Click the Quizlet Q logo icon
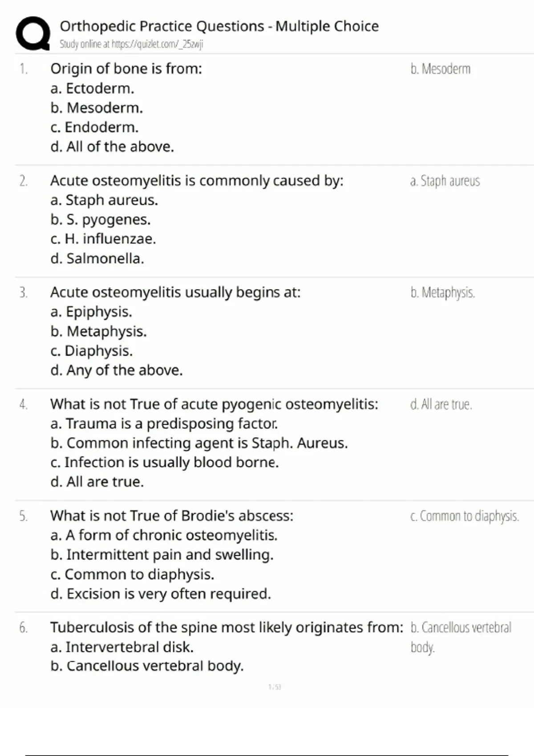534x756 pixels. point(33,33)
